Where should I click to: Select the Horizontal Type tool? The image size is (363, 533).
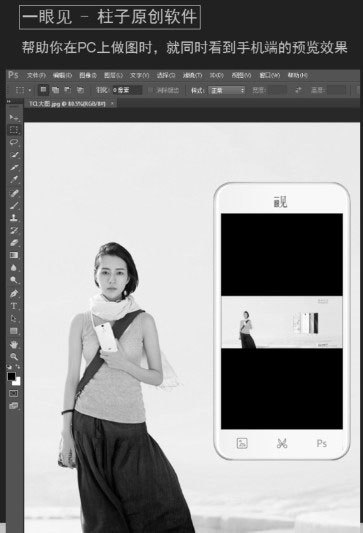(x=14, y=306)
